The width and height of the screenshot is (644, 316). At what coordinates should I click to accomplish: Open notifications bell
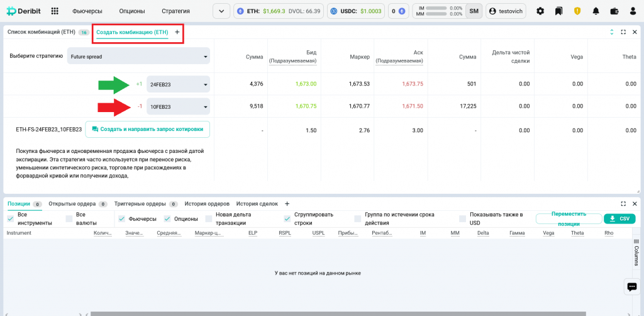[x=596, y=11]
